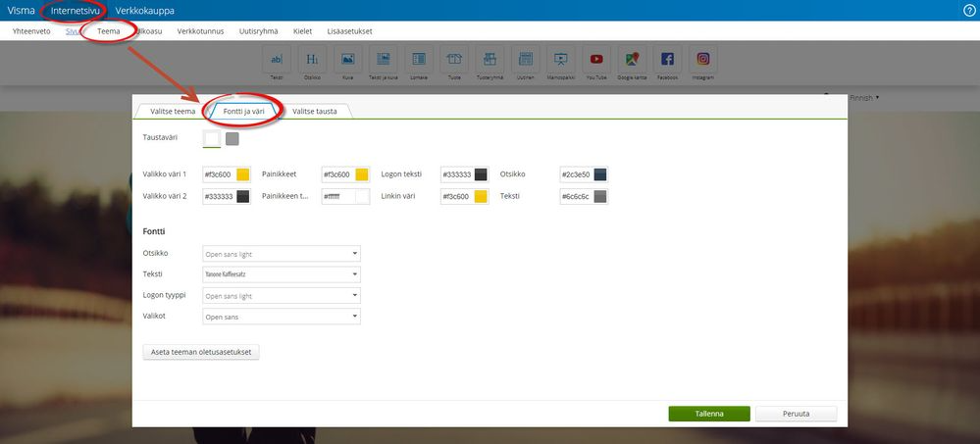Viewport: 980px width, 444px height.
Task: Click the Peruuta cancel button
Action: pos(797,414)
